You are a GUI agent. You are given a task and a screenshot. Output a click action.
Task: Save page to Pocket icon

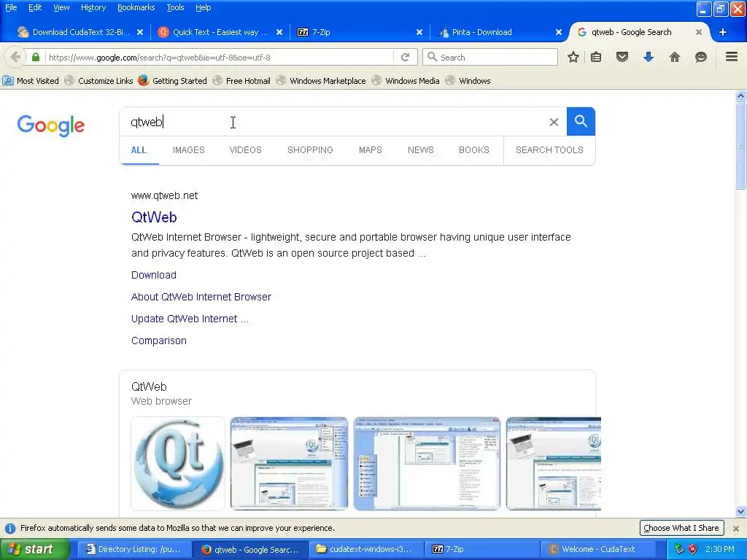pyautogui.click(x=622, y=57)
